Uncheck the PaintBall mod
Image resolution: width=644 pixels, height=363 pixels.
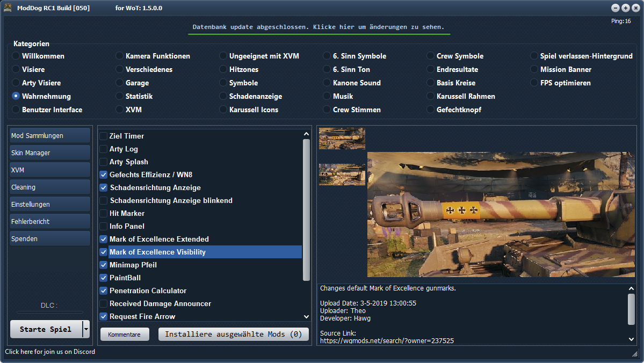point(104,278)
